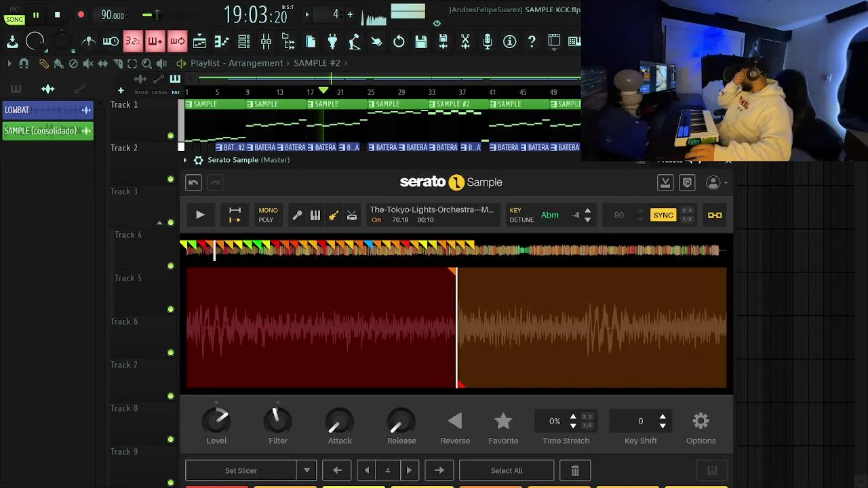Click Arrangement in the playlist breadcrumb
This screenshot has width=868, height=488.
[256, 63]
